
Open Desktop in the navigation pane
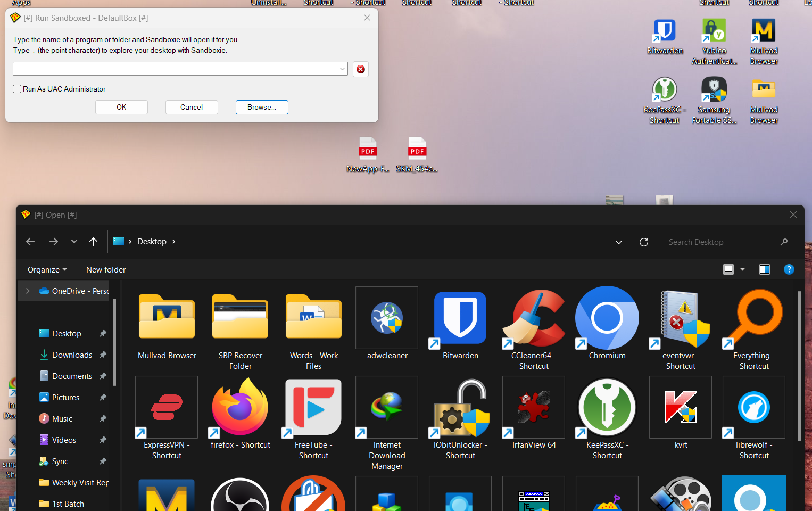(67, 334)
